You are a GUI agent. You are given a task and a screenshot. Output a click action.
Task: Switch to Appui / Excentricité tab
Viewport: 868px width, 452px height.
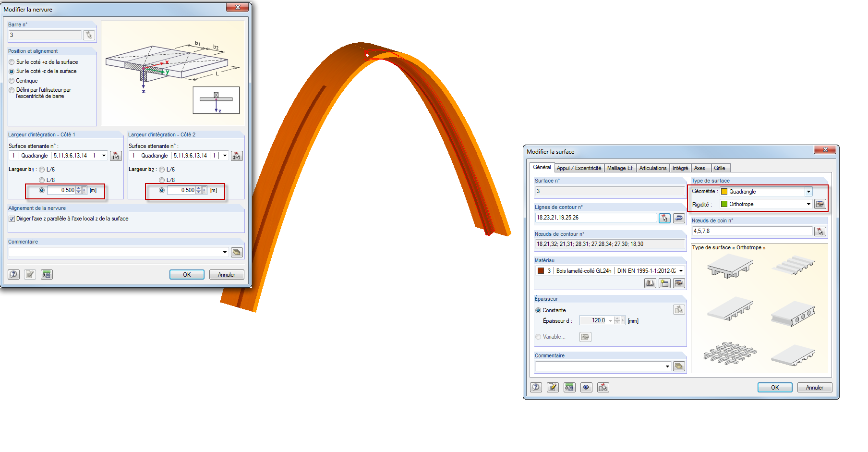point(579,168)
